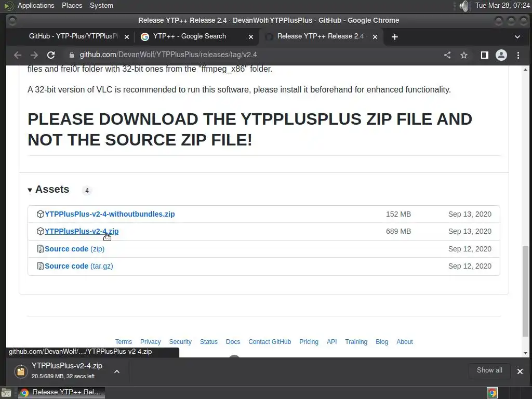This screenshot has width=532, height=399.
Task: Download YTPPlusPlus-v2-4.zip asset
Action: click(82, 231)
